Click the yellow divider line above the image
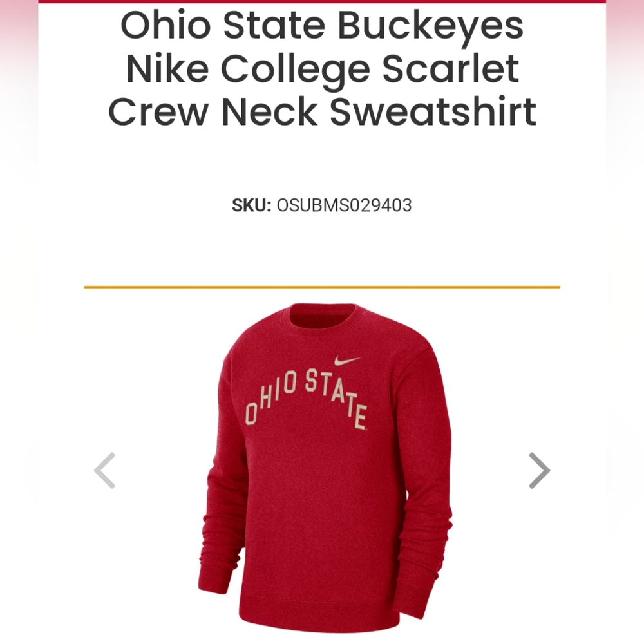Viewport: 644px width, 644px height. pos(322,285)
